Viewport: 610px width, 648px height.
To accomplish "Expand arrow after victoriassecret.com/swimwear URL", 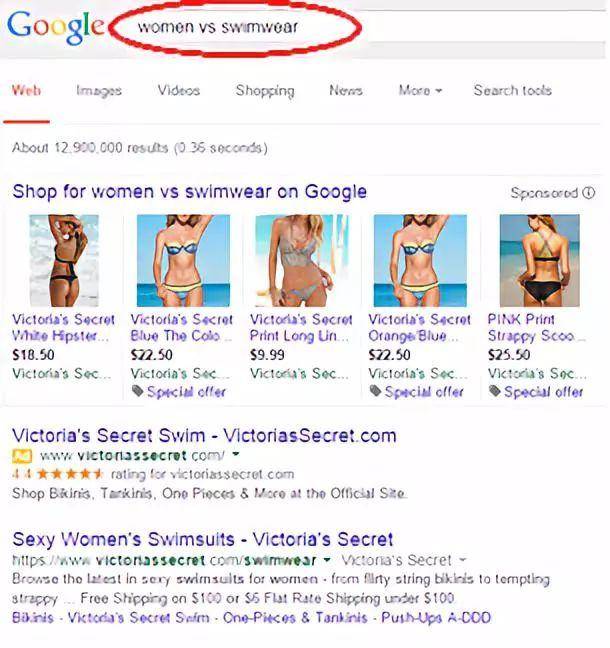I will (x=327, y=560).
